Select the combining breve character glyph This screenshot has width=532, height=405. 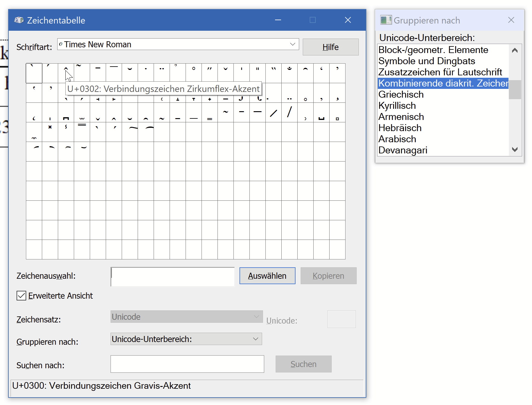(x=130, y=73)
